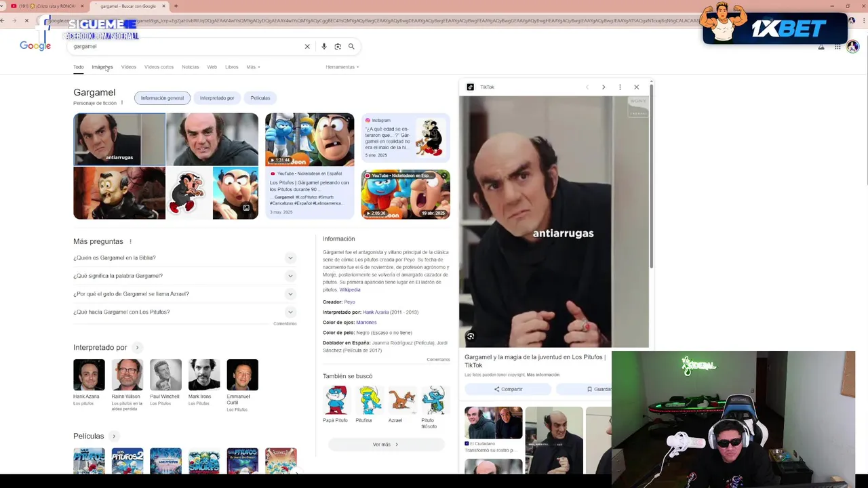The image size is (868, 488).
Task: Switch to the gargamel Google browser tab
Action: pos(129,6)
